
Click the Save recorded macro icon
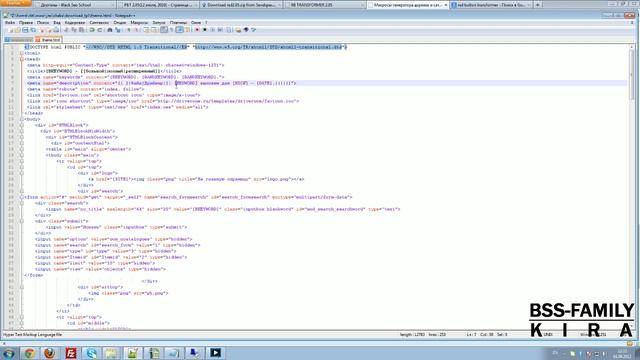[x=229, y=30]
